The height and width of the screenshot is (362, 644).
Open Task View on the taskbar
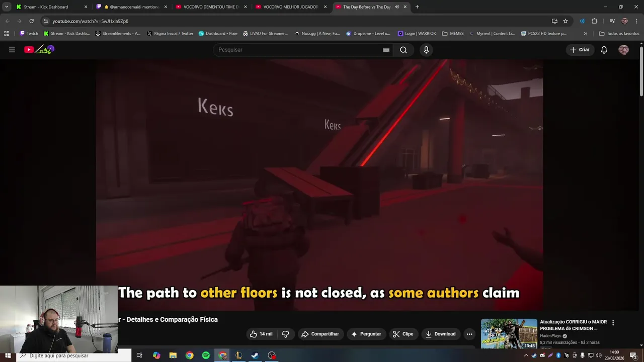(139, 355)
